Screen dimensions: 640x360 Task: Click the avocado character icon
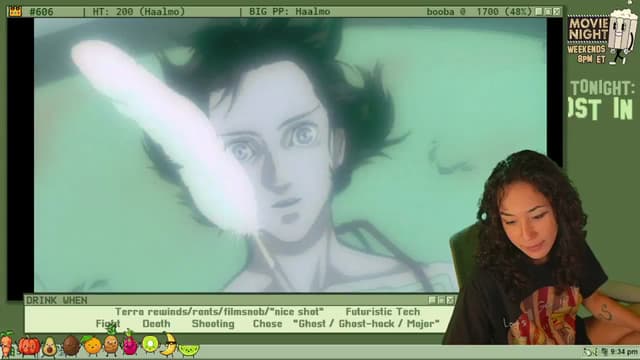pyautogui.click(x=49, y=347)
